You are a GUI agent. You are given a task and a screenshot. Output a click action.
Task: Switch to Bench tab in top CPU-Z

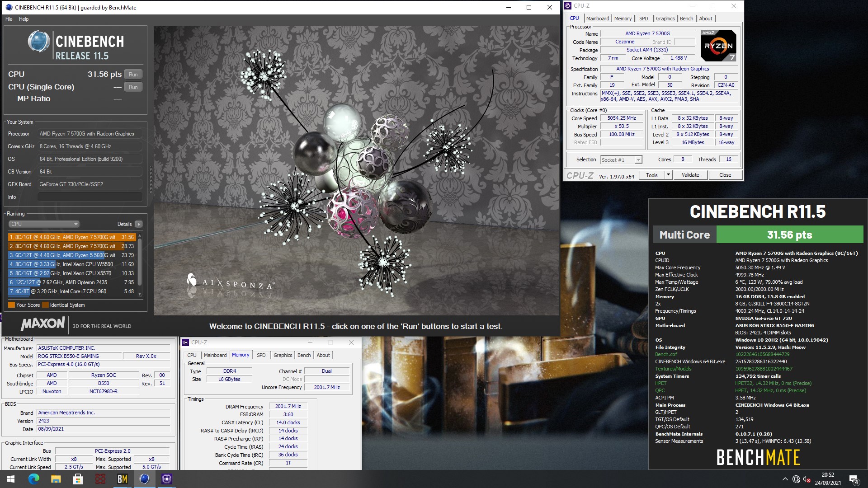686,19
